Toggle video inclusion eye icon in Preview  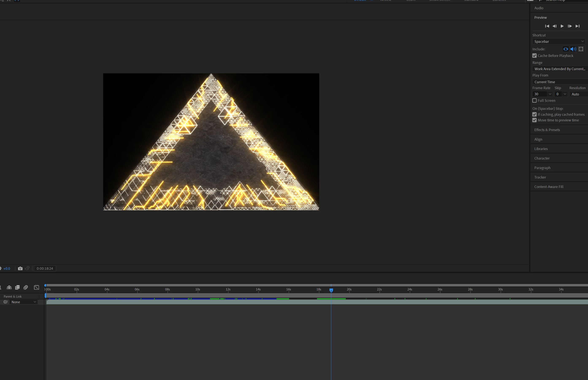click(x=565, y=49)
